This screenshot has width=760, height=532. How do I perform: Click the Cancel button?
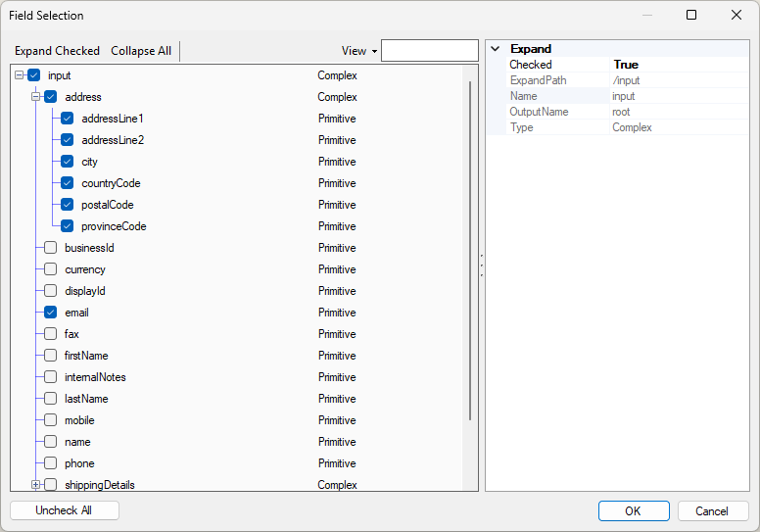[713, 511]
